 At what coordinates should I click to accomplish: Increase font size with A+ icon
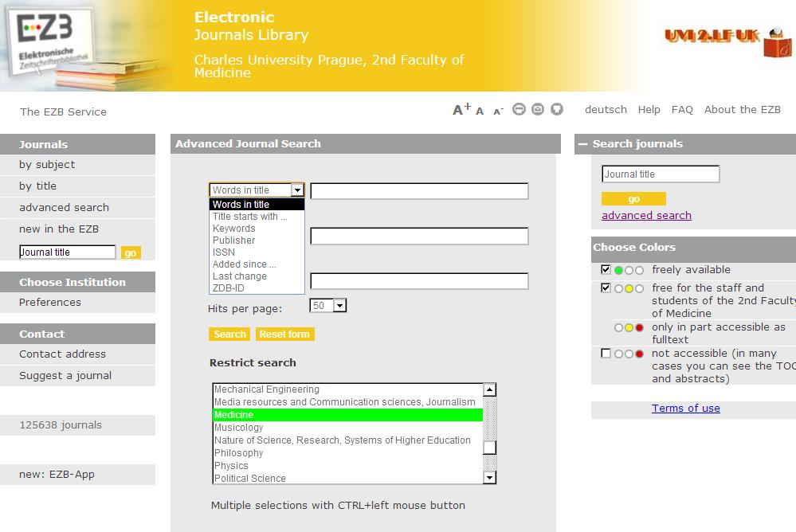(x=461, y=109)
